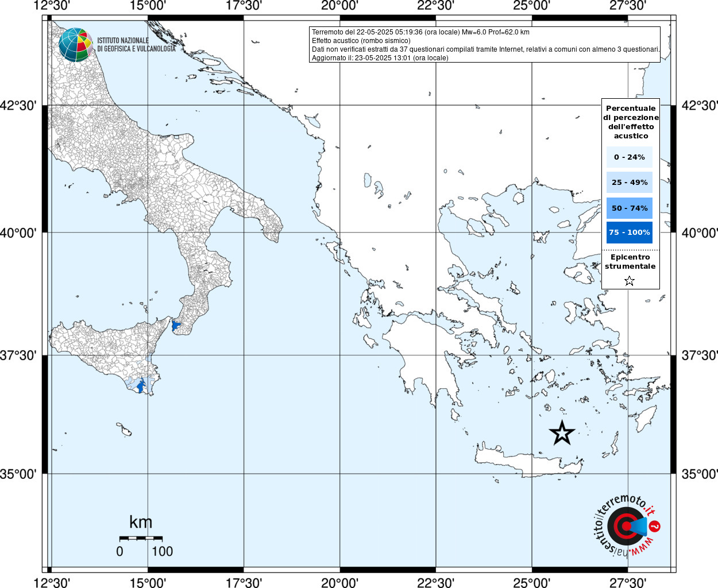Click the 'km' scale label
The height and width of the screenshot is (588, 718).
(x=141, y=522)
